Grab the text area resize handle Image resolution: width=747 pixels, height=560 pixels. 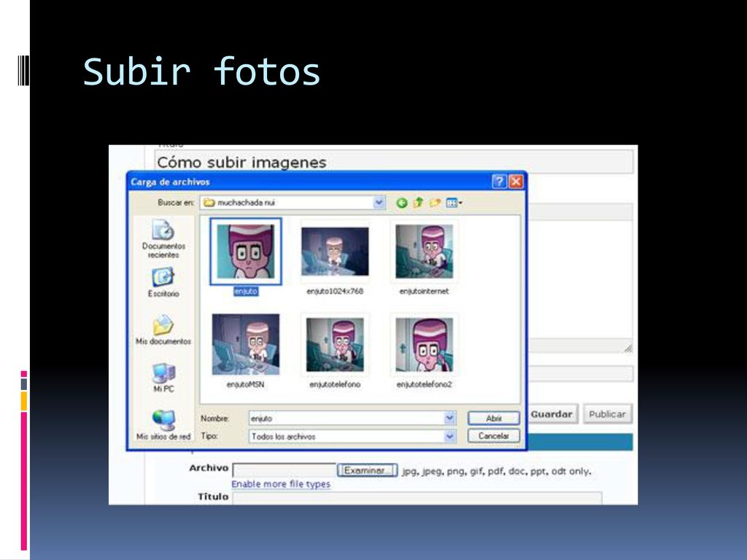(x=628, y=348)
